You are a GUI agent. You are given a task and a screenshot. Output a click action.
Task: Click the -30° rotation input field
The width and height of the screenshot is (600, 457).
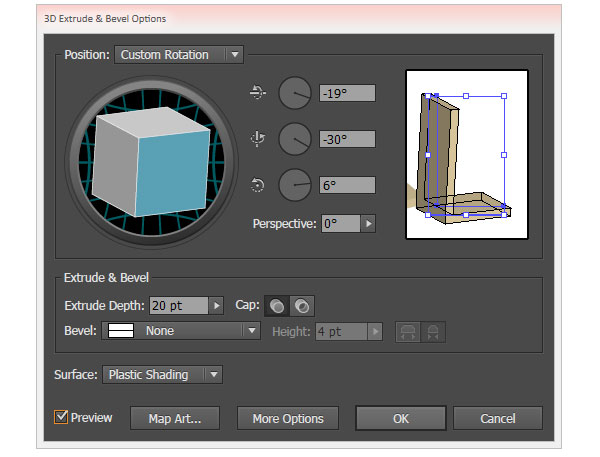pos(347,139)
